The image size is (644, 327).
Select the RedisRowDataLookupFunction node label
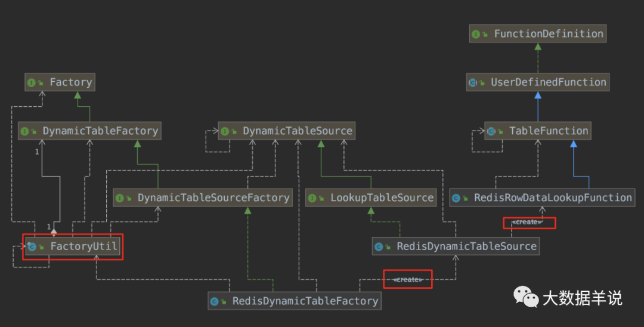tap(553, 198)
